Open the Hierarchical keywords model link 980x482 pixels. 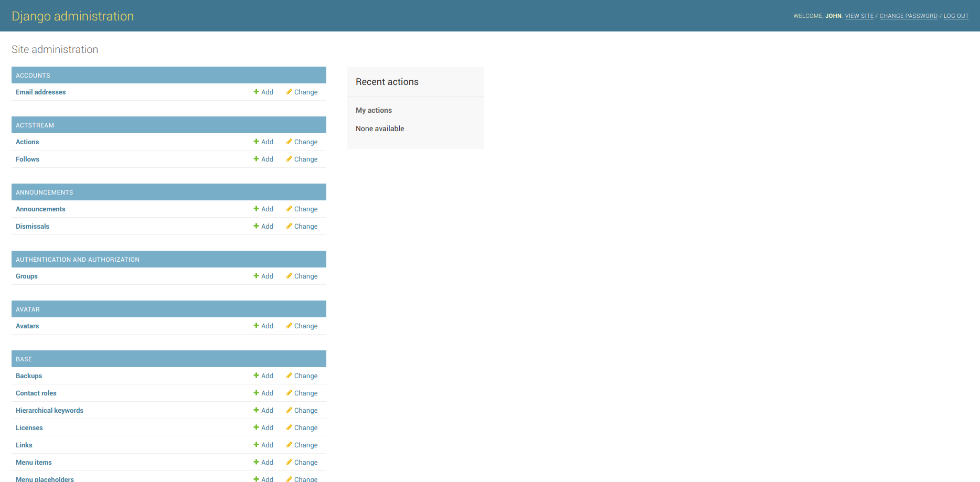[x=49, y=411]
